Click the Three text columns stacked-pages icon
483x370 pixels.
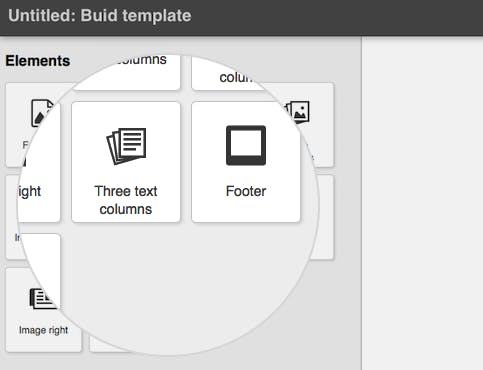[x=126, y=146]
